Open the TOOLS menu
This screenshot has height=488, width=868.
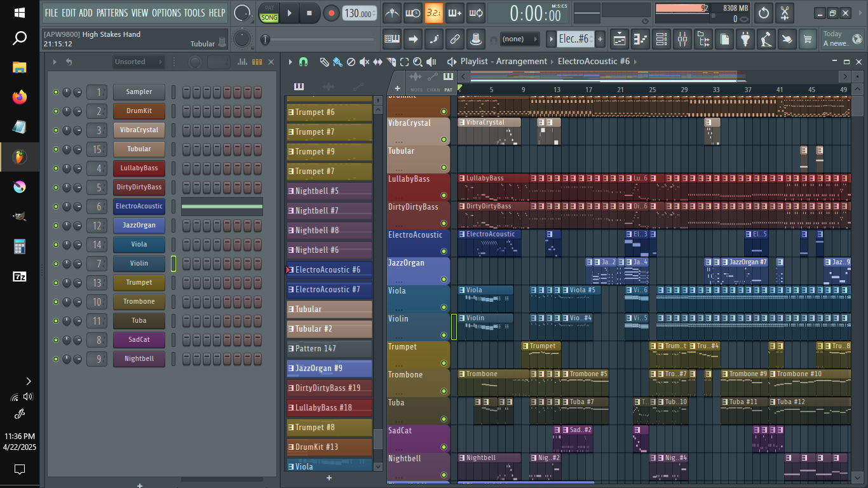(x=194, y=13)
